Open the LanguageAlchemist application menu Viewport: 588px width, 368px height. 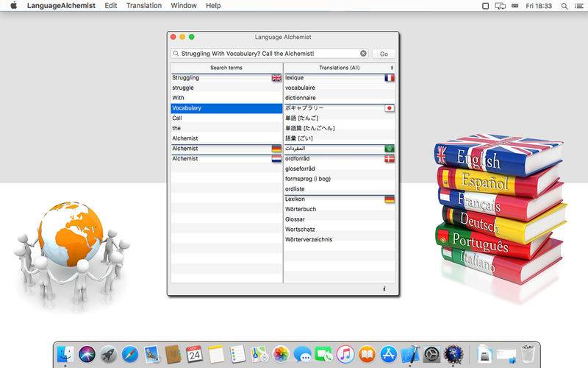click(61, 6)
